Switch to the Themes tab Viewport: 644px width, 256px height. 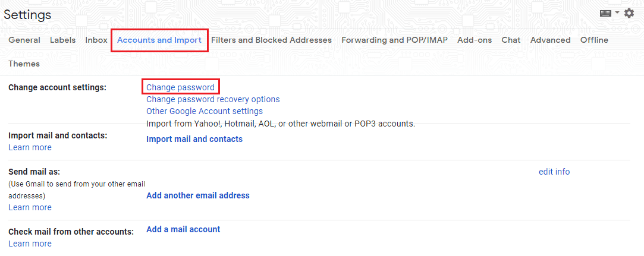point(24,64)
